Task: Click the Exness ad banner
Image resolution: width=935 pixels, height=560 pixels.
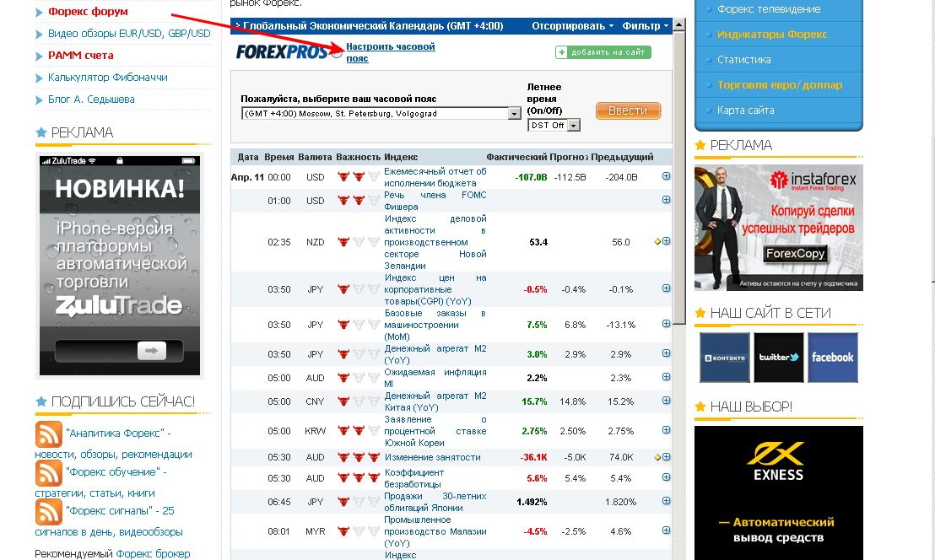Action: tap(779, 493)
